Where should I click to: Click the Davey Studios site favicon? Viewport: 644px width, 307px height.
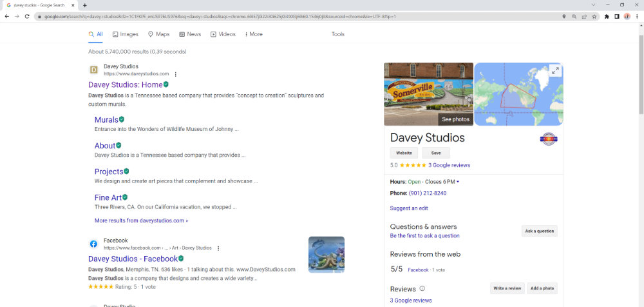(93, 70)
